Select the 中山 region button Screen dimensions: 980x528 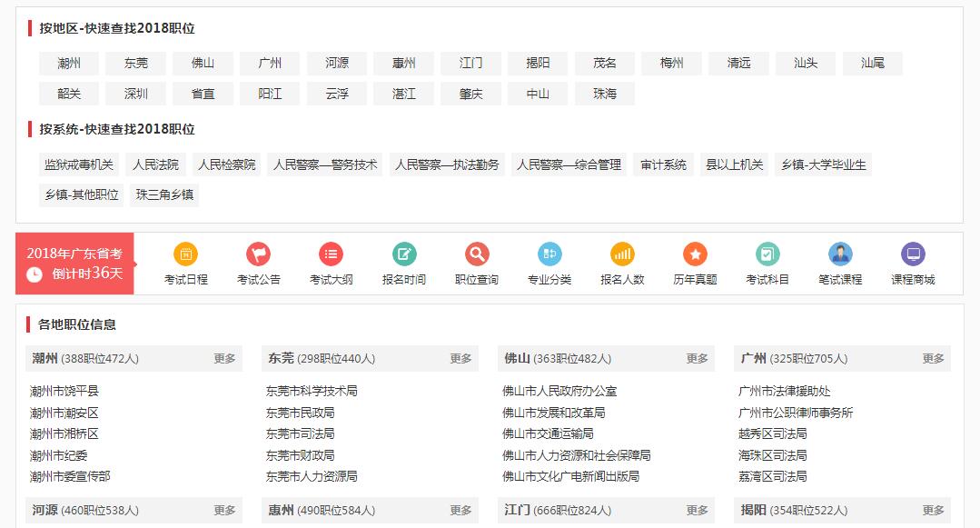click(x=538, y=94)
